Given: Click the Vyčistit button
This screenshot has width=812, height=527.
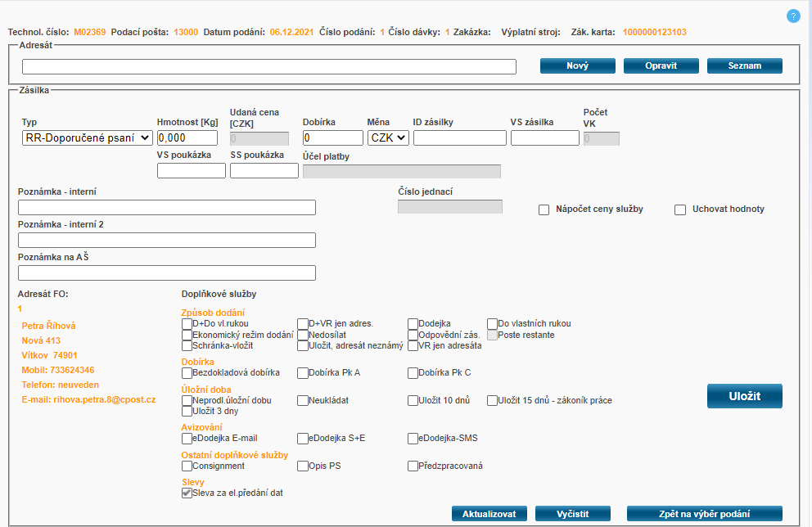Looking at the screenshot, I should (x=573, y=514).
